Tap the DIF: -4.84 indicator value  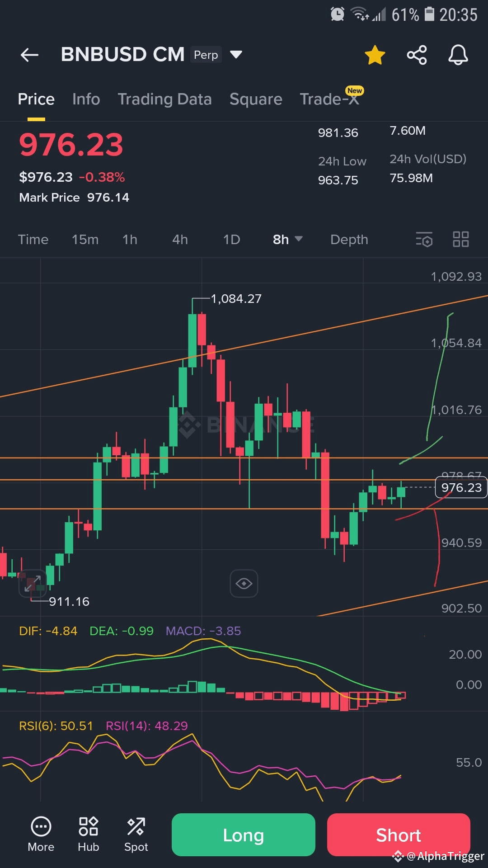[x=48, y=631]
